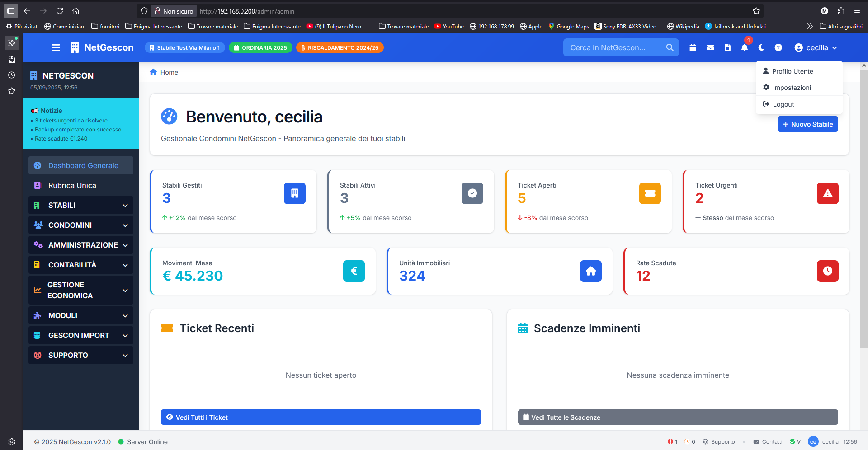Open the document icon in header
This screenshot has width=868, height=450.
(727, 47)
